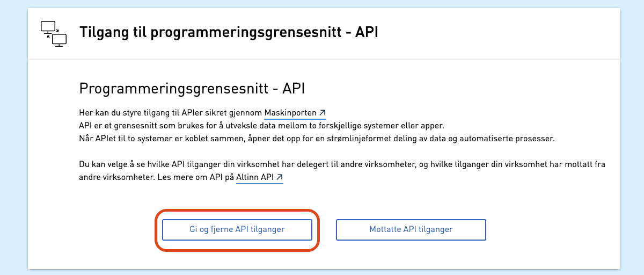Click the upper monitor in the API icon

click(x=48, y=27)
